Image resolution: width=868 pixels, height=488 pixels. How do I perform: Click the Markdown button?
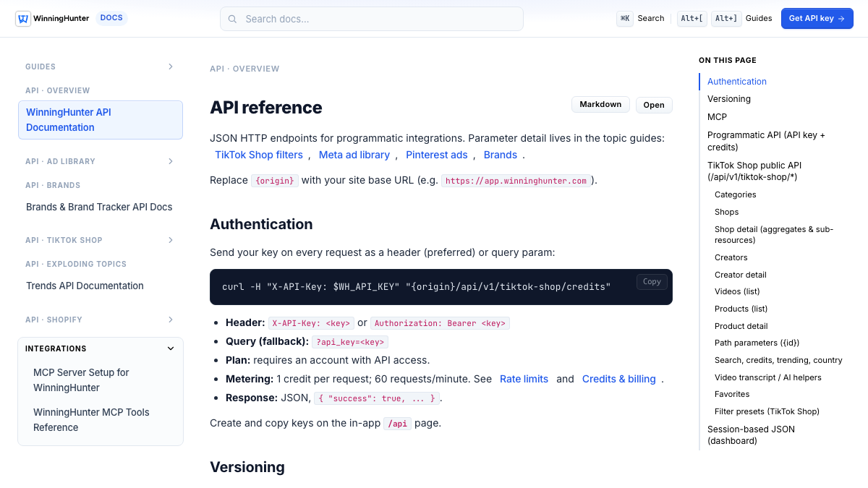tap(600, 105)
